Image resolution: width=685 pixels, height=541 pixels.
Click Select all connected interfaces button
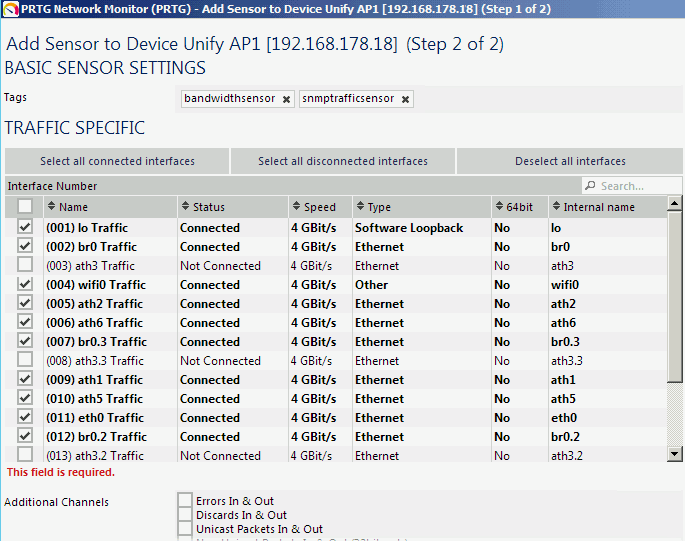117,161
